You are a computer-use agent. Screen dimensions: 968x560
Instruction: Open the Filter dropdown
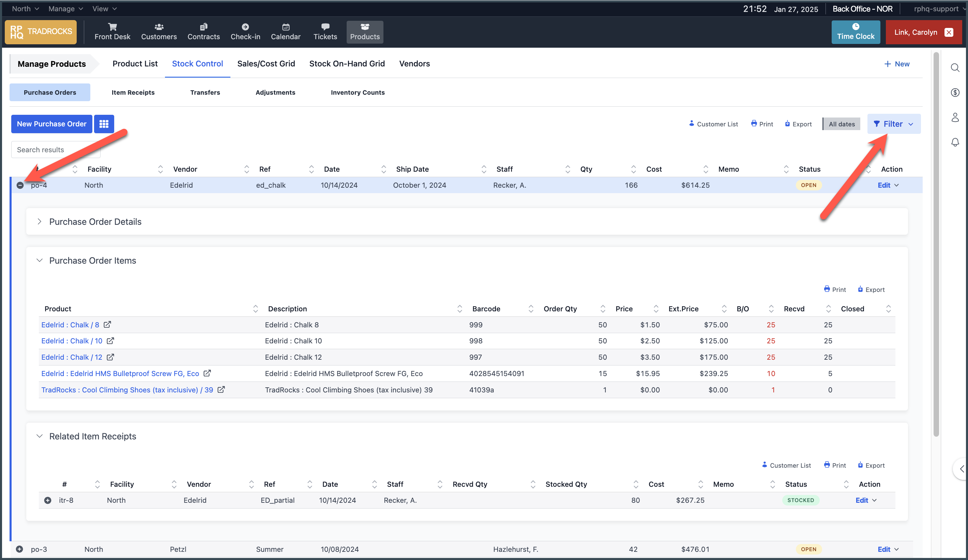[893, 124]
